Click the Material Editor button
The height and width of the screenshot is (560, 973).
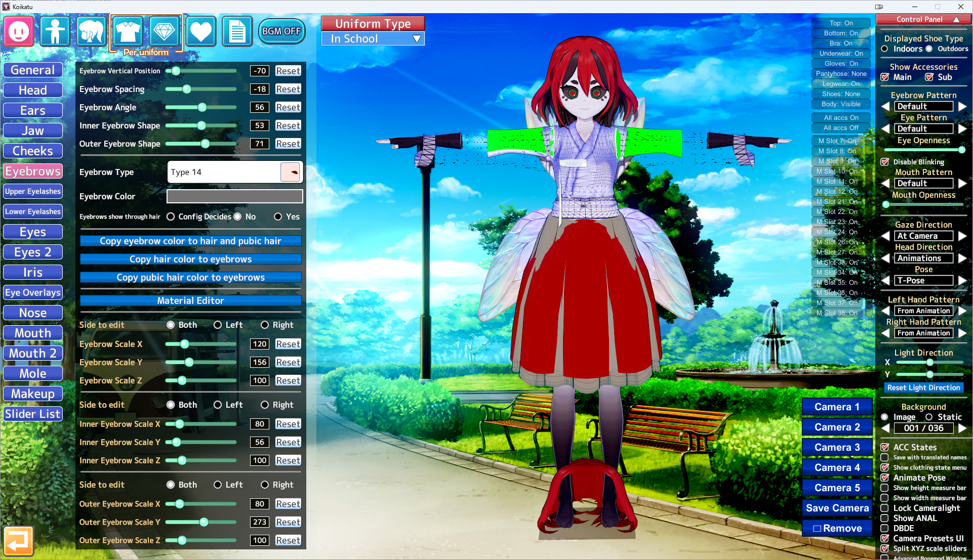pyautogui.click(x=190, y=300)
